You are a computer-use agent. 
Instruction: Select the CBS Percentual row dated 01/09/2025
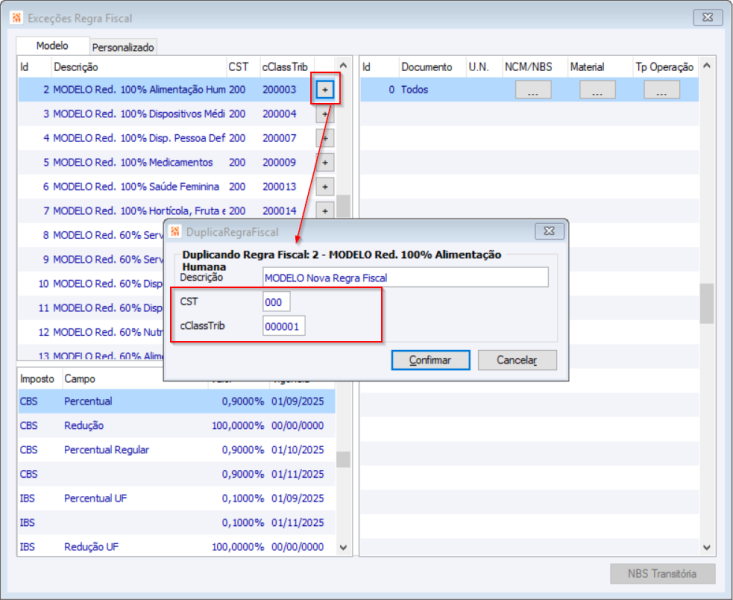[177, 401]
